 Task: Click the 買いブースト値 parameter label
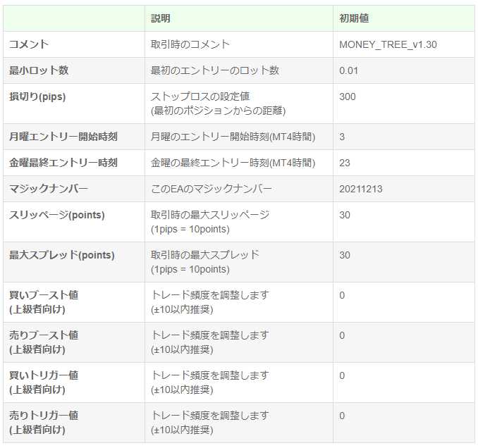coord(44,295)
